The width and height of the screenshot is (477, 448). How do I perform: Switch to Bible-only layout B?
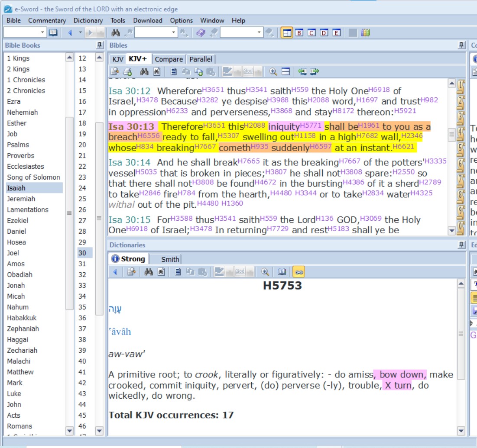(299, 32)
